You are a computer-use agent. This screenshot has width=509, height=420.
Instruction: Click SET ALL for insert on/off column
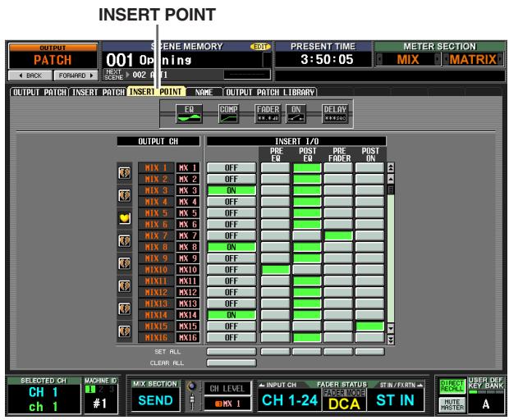pyautogui.click(x=232, y=352)
